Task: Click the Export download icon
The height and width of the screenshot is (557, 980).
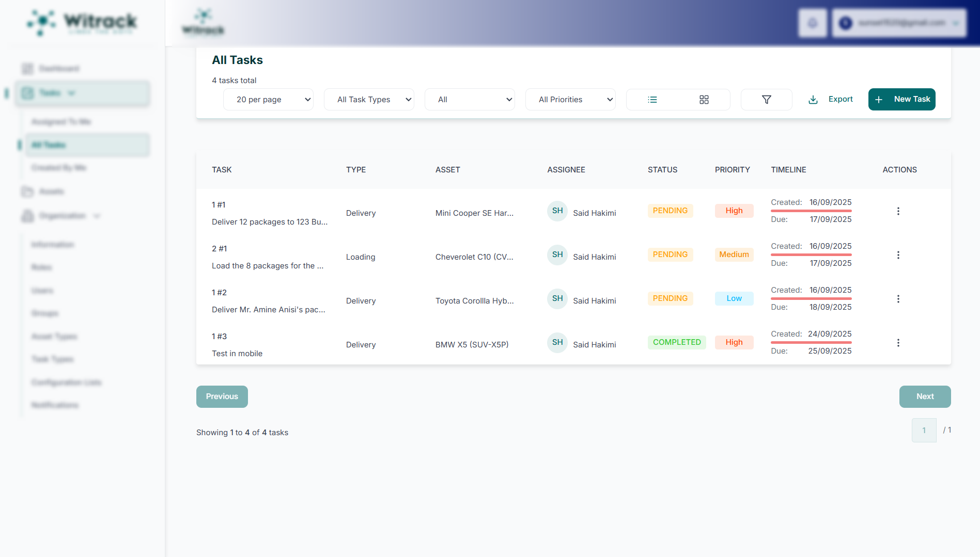Action: 813,100
